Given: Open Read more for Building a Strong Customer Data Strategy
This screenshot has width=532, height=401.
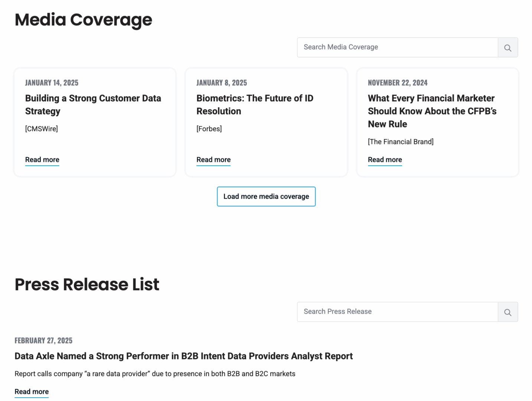Looking at the screenshot, I should tap(42, 160).
